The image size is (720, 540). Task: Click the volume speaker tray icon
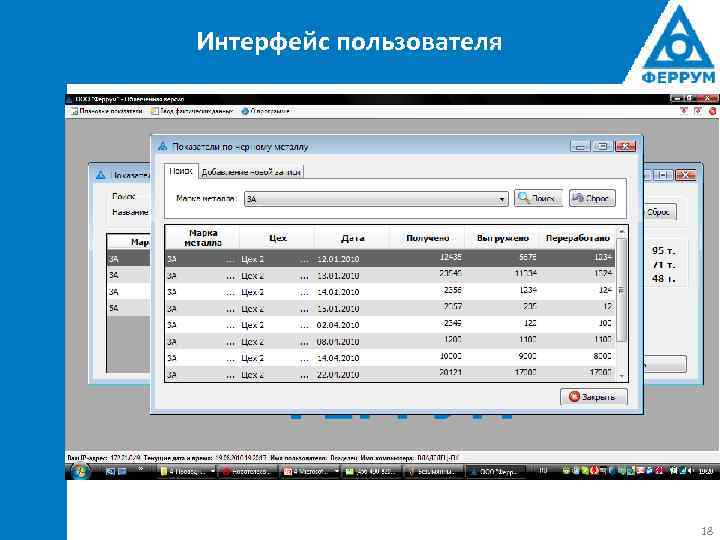pyautogui.click(x=689, y=471)
